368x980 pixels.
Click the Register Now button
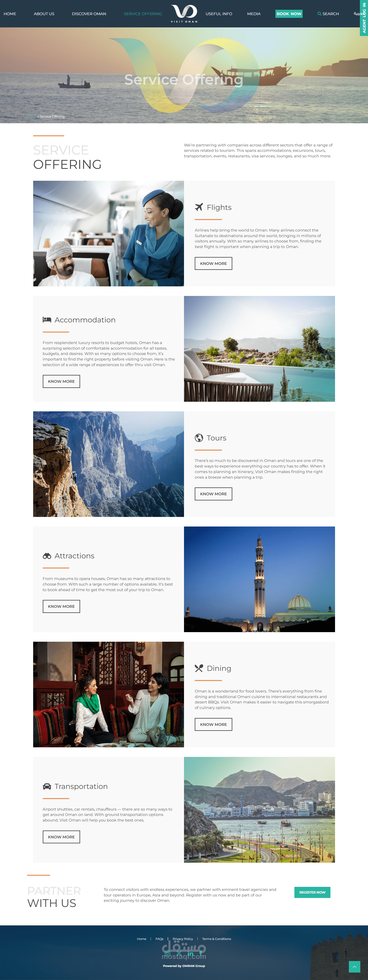[x=312, y=892]
